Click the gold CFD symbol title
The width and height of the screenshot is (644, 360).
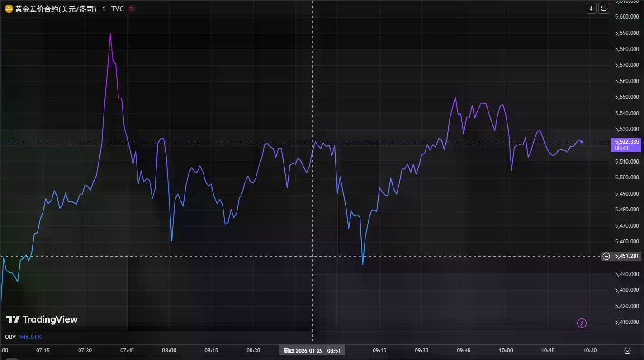55,9
